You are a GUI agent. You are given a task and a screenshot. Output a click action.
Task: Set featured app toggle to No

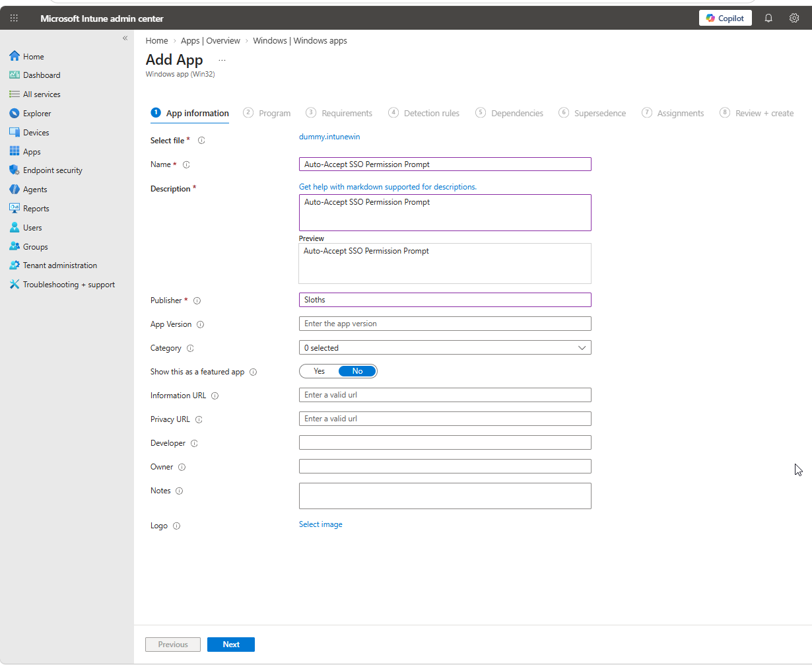(357, 371)
